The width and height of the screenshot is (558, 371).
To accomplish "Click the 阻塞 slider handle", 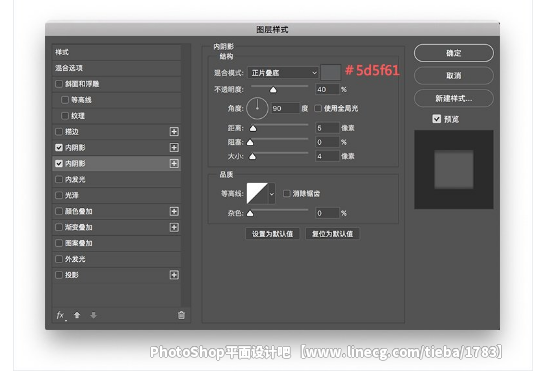I will (x=250, y=142).
